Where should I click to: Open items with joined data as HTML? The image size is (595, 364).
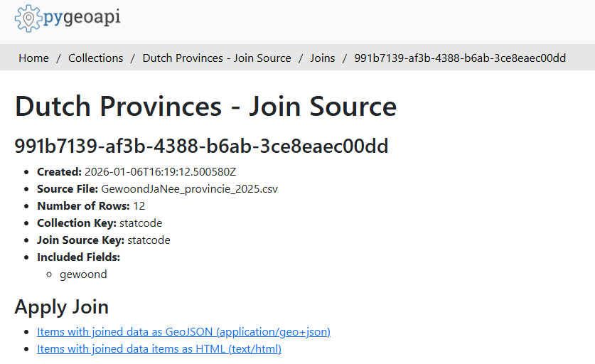click(159, 349)
